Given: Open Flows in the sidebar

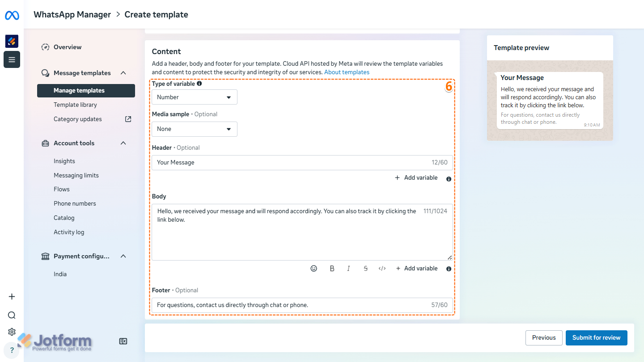Looking at the screenshot, I should [62, 189].
